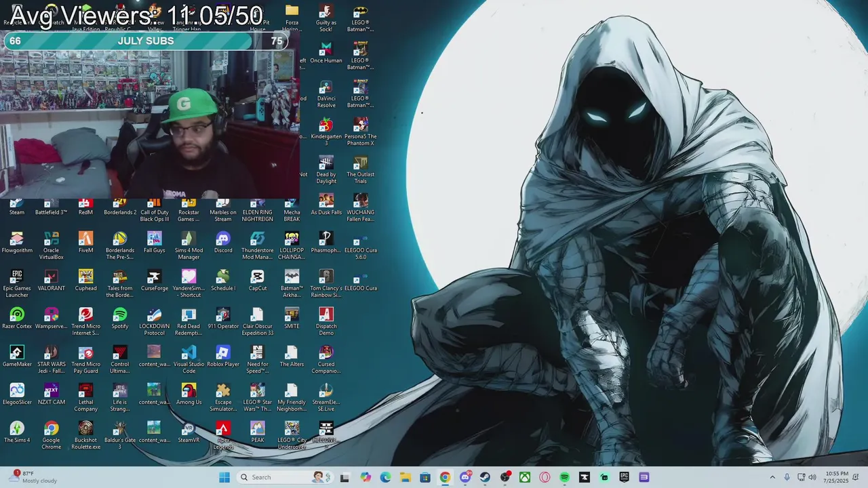This screenshot has height=488, width=868.
Task: Launch Fall Guys from the desktop
Action: coord(155,243)
